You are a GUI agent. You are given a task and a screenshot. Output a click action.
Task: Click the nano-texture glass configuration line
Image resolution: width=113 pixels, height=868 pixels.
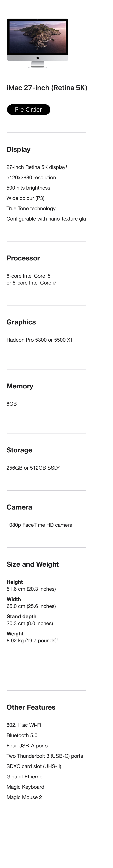click(x=46, y=219)
